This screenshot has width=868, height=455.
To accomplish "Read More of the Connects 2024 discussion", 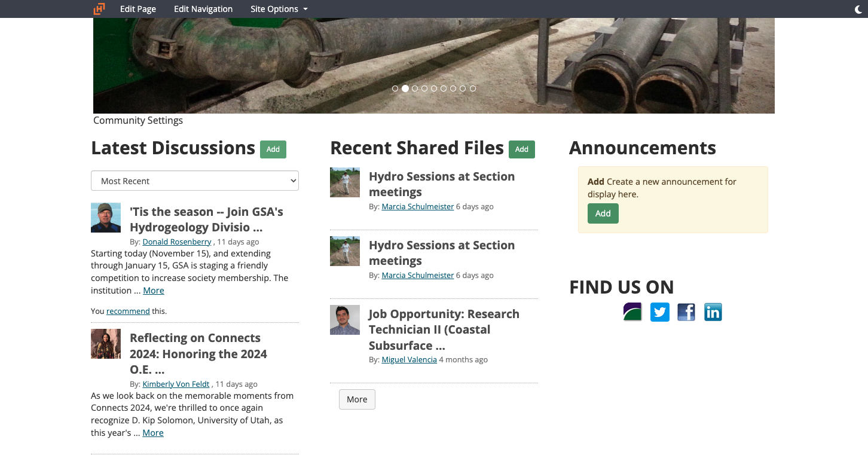I will 153,433.
